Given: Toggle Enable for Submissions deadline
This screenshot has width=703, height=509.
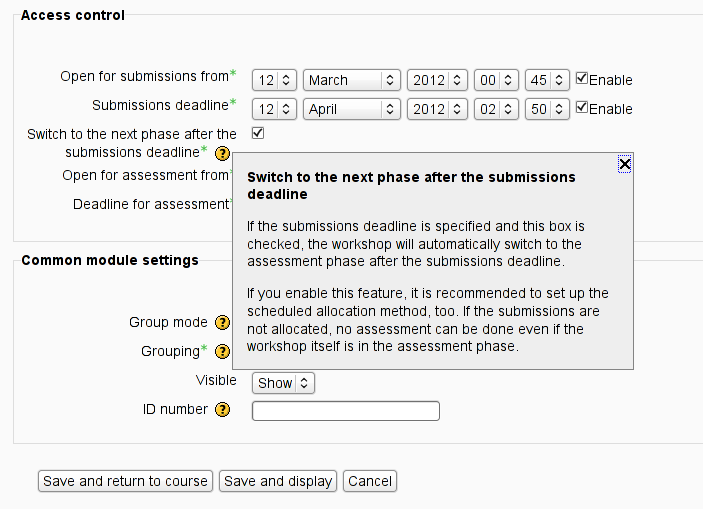Looking at the screenshot, I should point(581,107).
